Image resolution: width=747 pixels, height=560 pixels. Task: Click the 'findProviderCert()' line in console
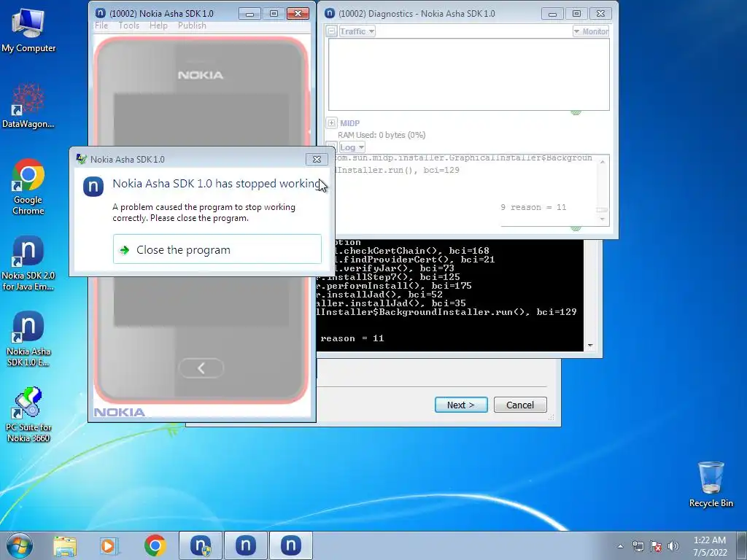(x=415, y=260)
